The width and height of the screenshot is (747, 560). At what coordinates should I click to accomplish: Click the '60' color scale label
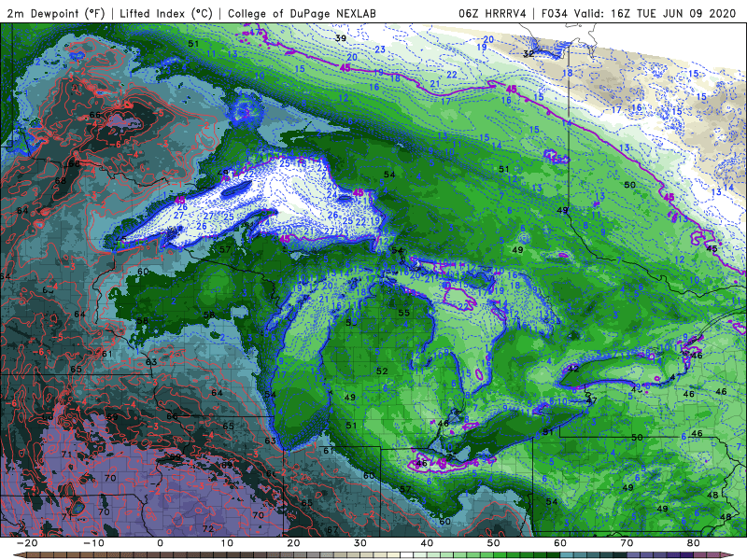pyautogui.click(x=560, y=543)
